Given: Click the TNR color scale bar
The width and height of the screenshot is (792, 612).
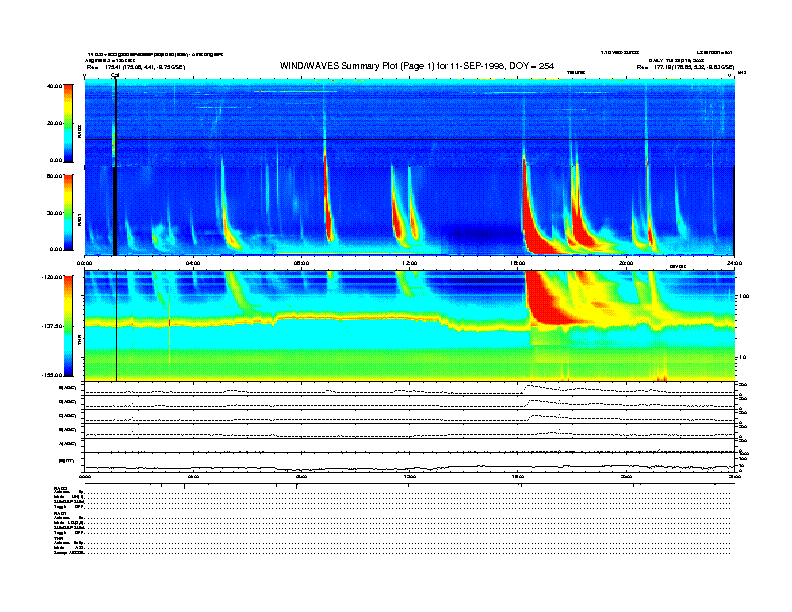Looking at the screenshot, I should (x=68, y=326).
